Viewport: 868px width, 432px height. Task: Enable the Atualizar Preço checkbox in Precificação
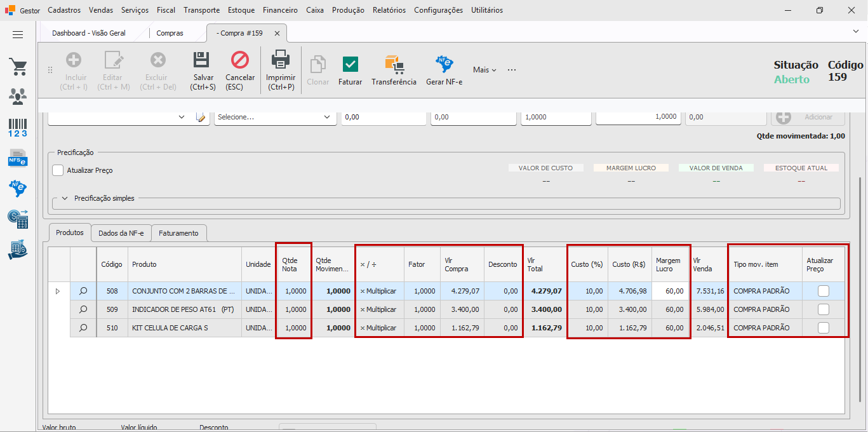coord(58,170)
